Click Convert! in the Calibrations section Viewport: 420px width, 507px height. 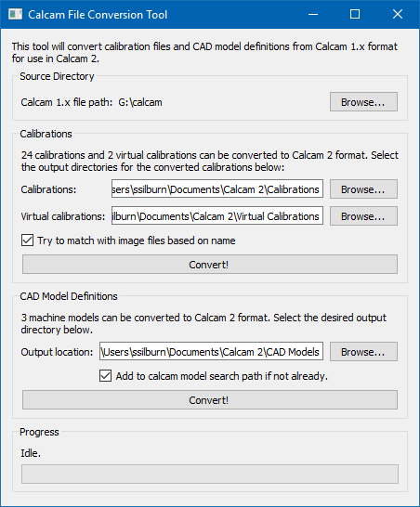pos(210,264)
